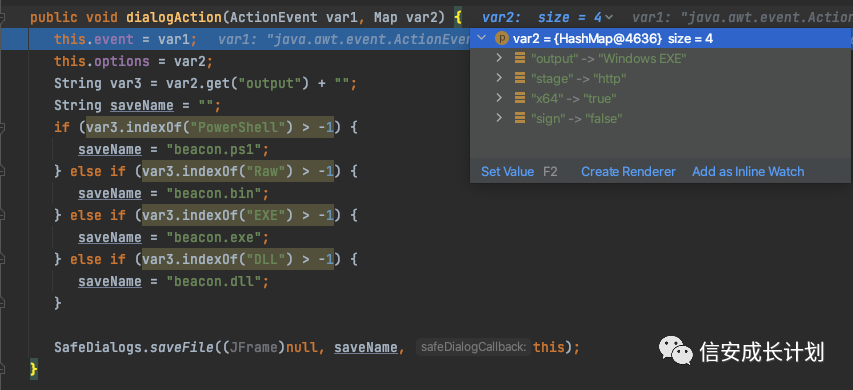853x390 pixels.
Task: Expand the "sign" -> "false" entry
Action: click(x=499, y=118)
